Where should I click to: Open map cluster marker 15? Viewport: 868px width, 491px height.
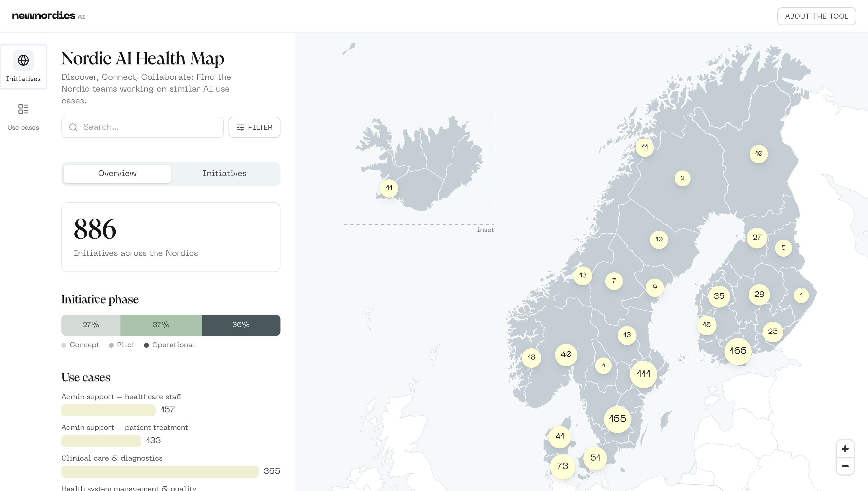[707, 325]
